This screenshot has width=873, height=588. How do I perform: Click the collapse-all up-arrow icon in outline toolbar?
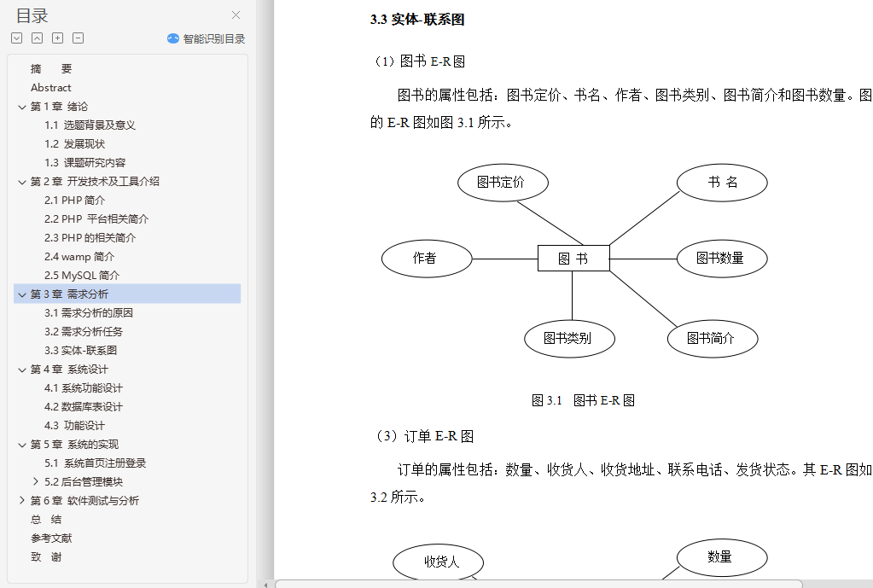[38, 38]
